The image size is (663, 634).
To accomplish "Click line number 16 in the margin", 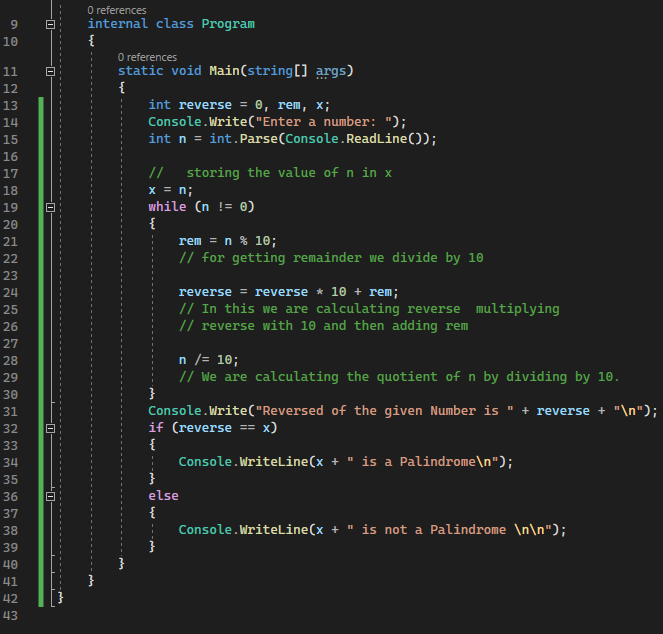I will click(x=11, y=157).
